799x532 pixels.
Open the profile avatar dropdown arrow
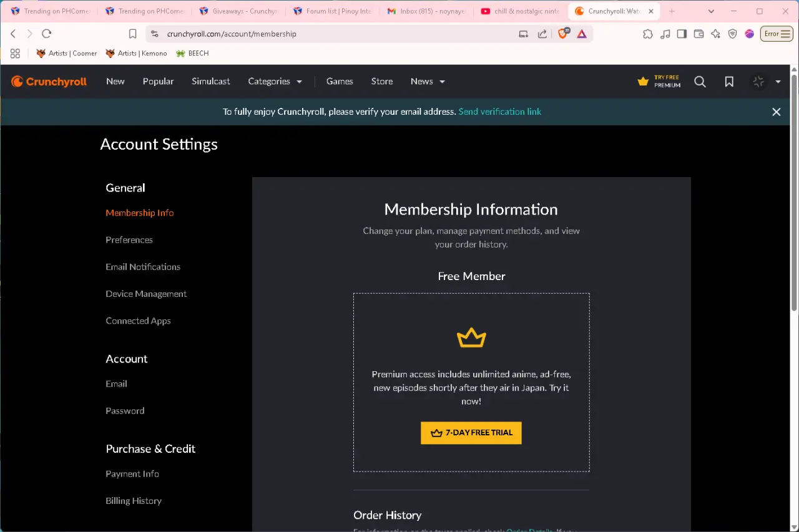[x=778, y=82]
